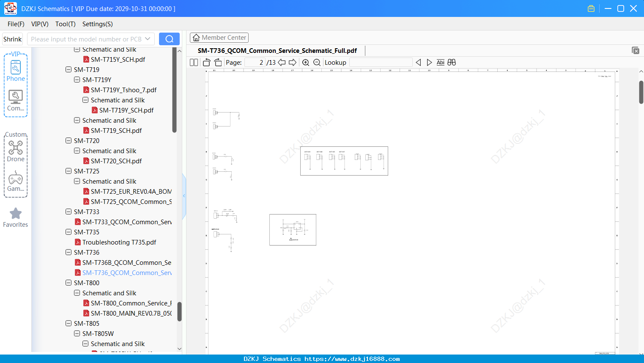644x363 pixels.
Task: Rotate page counterclockwise
Action: pos(207,62)
